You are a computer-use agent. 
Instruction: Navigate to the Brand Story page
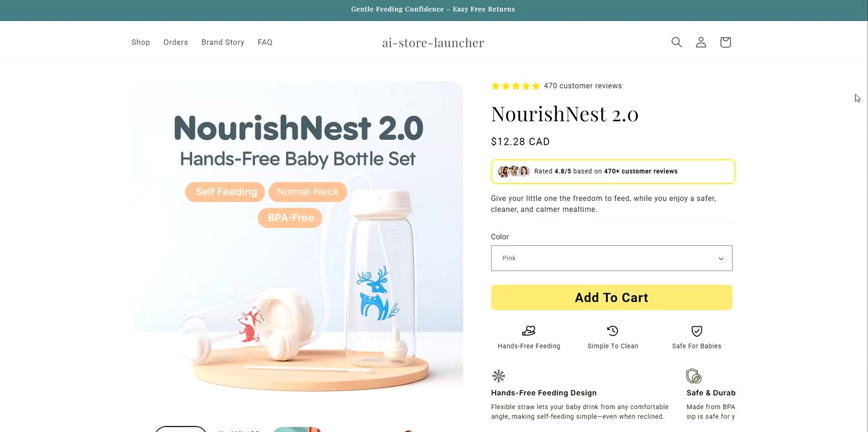[x=223, y=42]
